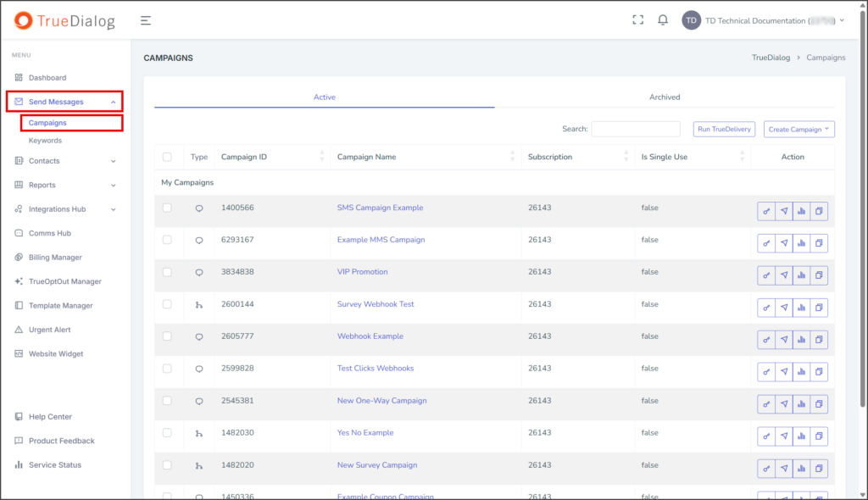Open the Service Status page
This screenshot has width=868, height=500.
point(55,465)
